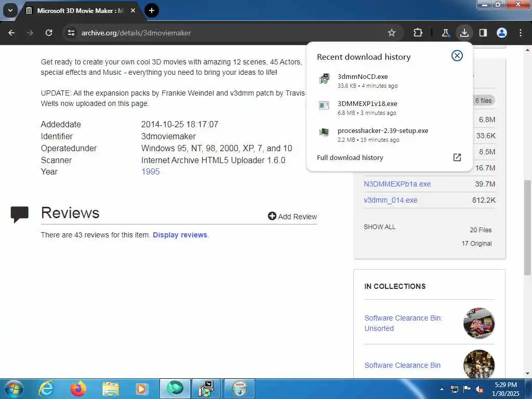Image resolution: width=532 pixels, height=399 pixels.
Task: Click the 17 Original text
Action: pos(476,244)
